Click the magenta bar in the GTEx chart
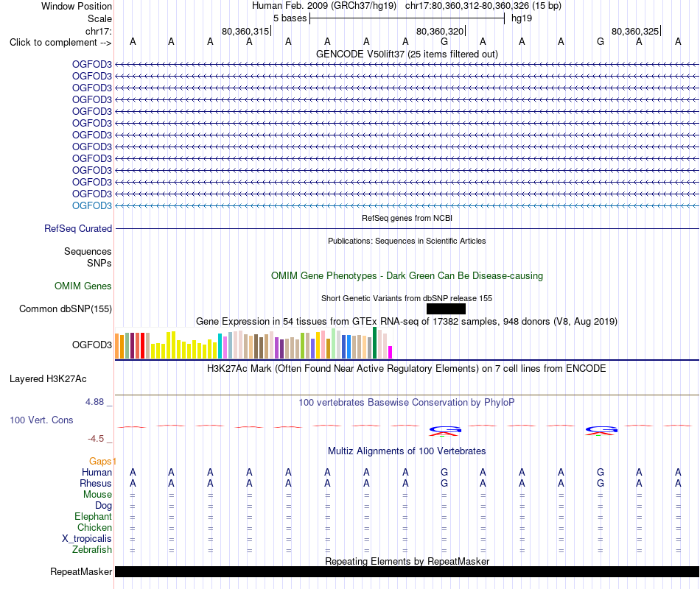 (391, 352)
